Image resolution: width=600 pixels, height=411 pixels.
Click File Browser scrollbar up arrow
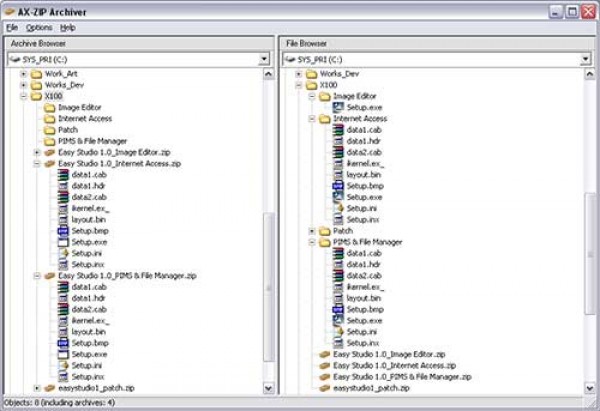(590, 74)
